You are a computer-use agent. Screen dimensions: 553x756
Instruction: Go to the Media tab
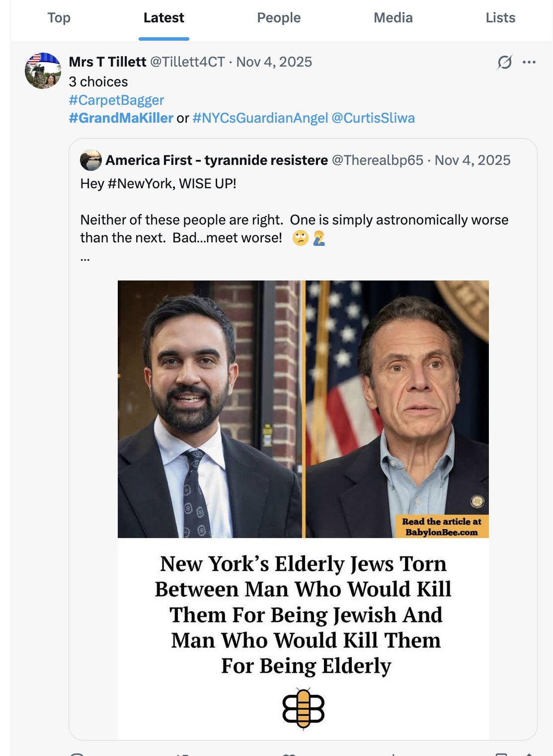point(393,18)
